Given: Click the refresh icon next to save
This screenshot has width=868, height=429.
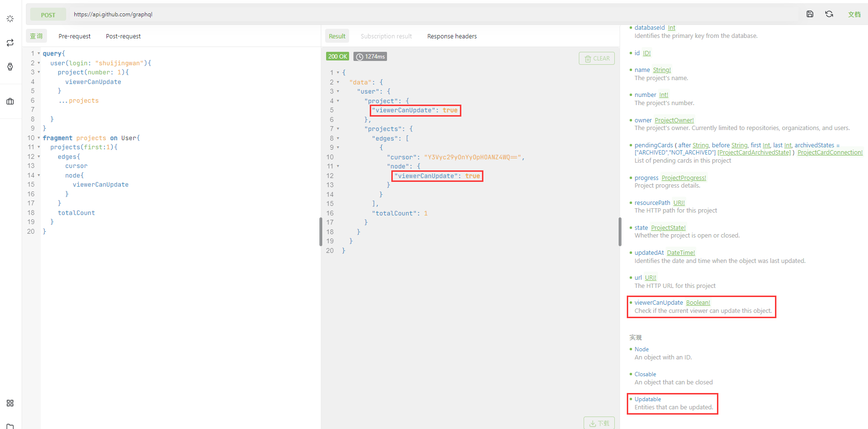Looking at the screenshot, I should click(829, 14).
